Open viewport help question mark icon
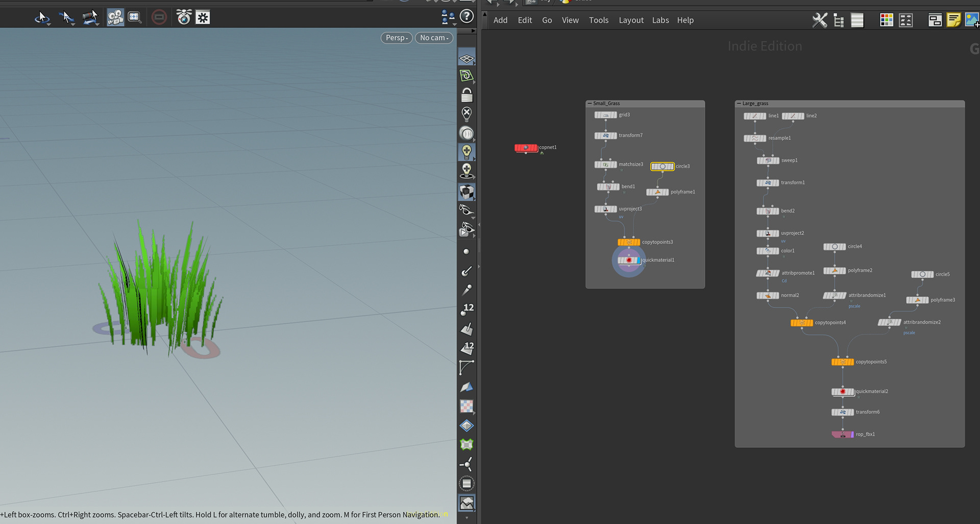 (x=467, y=16)
